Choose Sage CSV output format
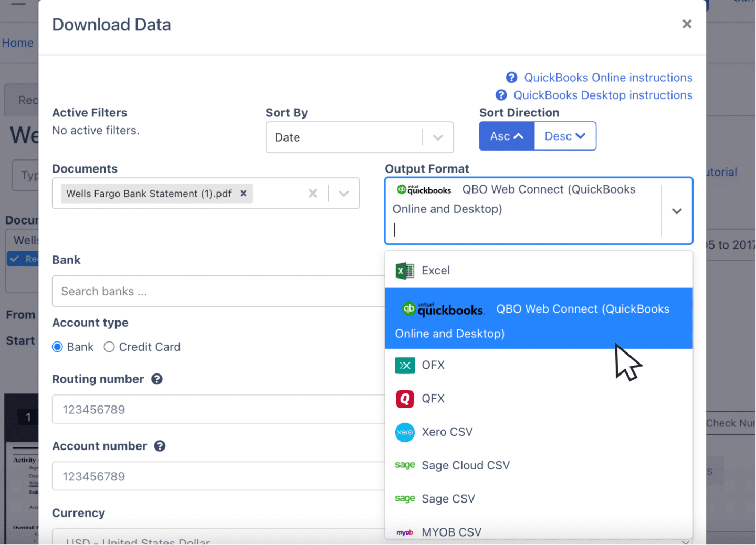The width and height of the screenshot is (756, 545). point(539,499)
